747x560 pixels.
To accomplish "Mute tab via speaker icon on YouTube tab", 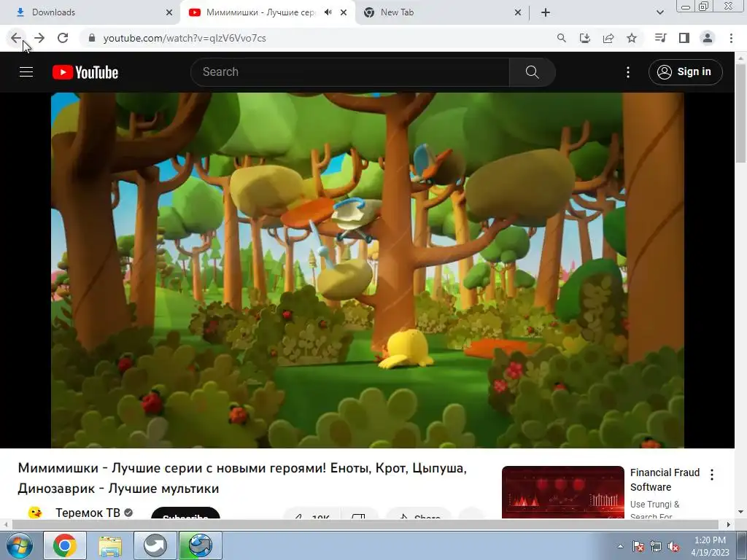I will click(328, 12).
